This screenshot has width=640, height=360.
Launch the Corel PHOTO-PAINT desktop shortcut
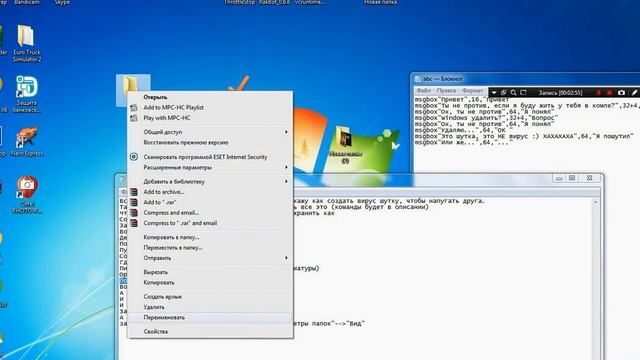(x=27, y=195)
